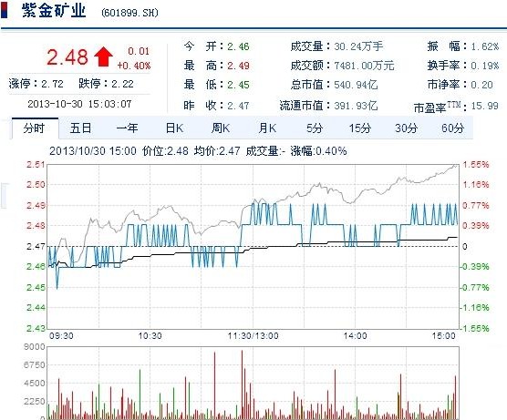The image size is (507, 420).
Task: Click the 最低 low price 2.45
Action: pyautogui.click(x=238, y=85)
